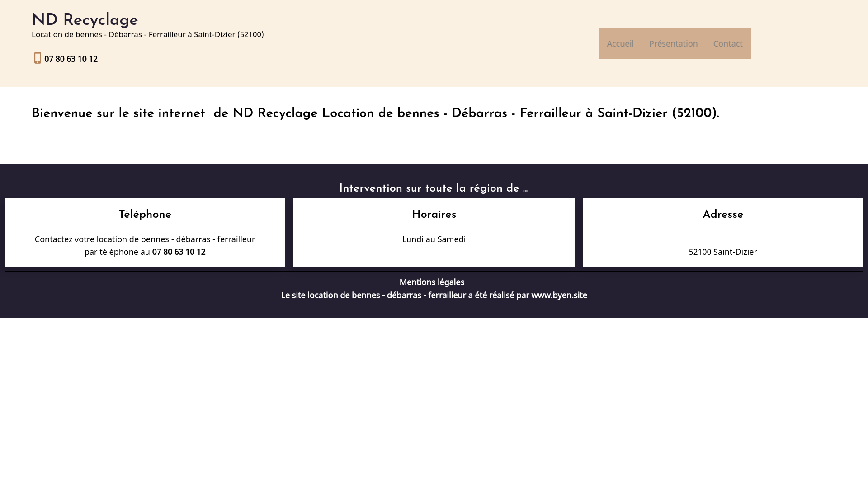Screen dimensions: 868x488
Task: Click the Contactez votre location de bennes text
Action: pyautogui.click(x=145, y=239)
